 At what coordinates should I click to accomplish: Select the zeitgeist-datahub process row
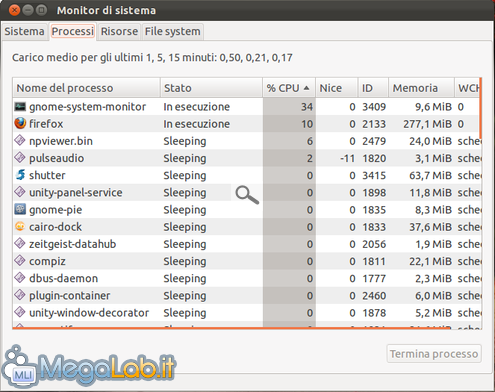(x=247, y=244)
